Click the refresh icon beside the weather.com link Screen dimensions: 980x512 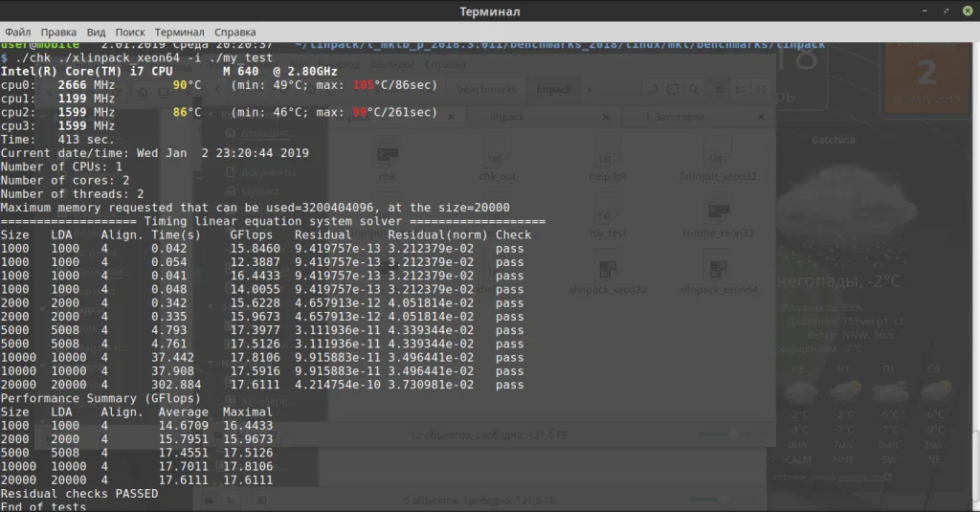(888, 477)
